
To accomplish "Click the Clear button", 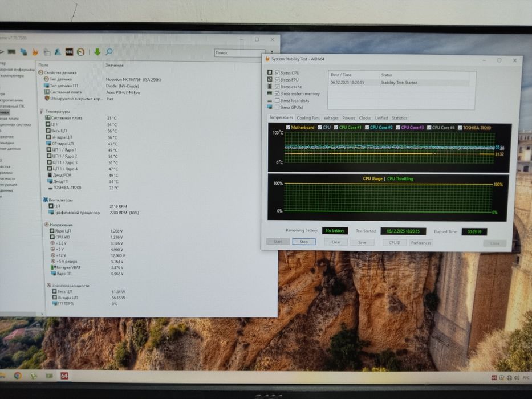I will tap(336, 242).
